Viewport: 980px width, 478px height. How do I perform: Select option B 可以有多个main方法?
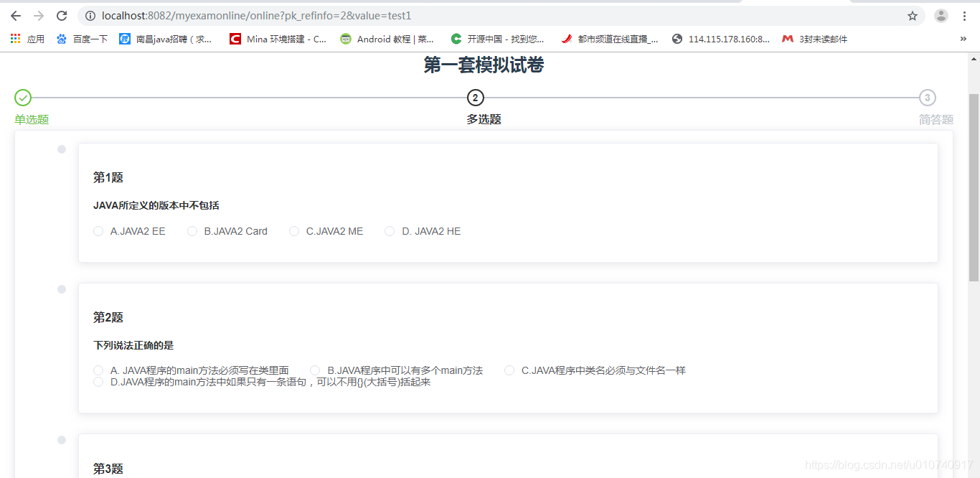[397, 370]
